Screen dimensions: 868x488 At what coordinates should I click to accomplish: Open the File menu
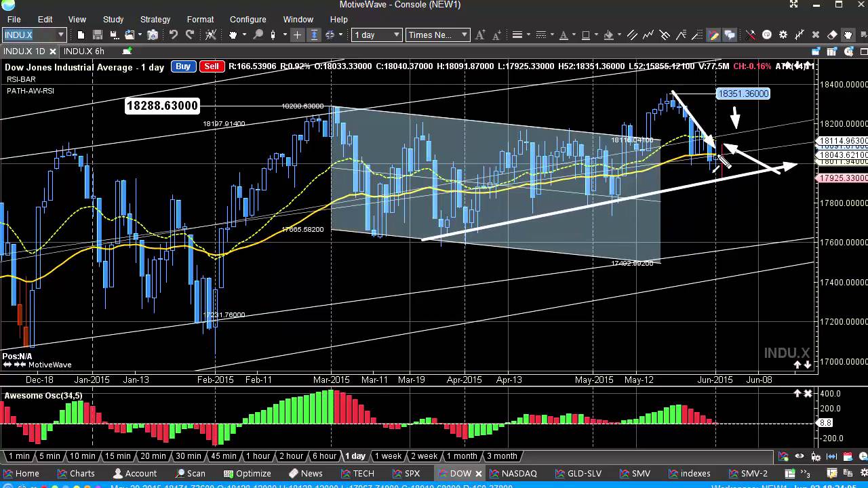(14, 20)
